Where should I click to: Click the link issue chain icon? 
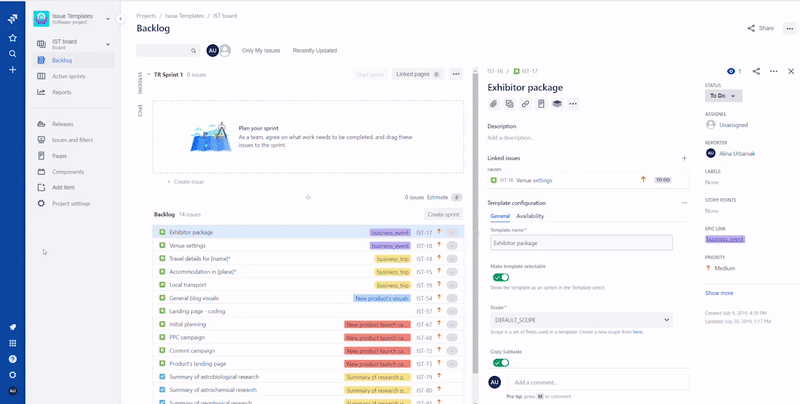coord(525,104)
